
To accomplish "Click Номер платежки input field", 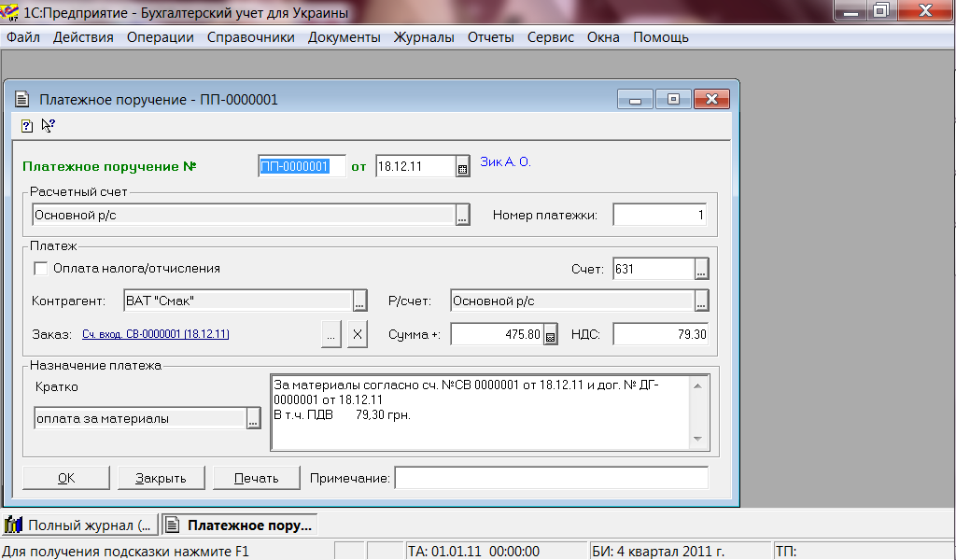I will pos(660,215).
